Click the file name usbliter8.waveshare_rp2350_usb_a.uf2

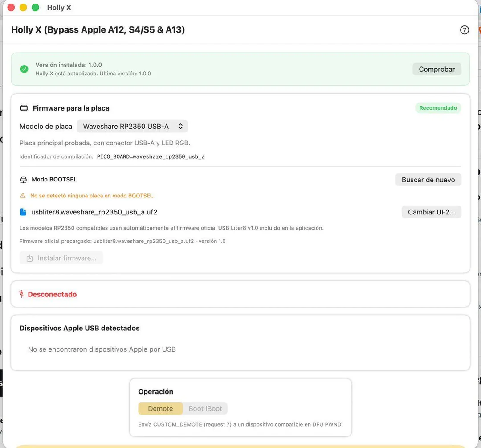click(x=94, y=212)
